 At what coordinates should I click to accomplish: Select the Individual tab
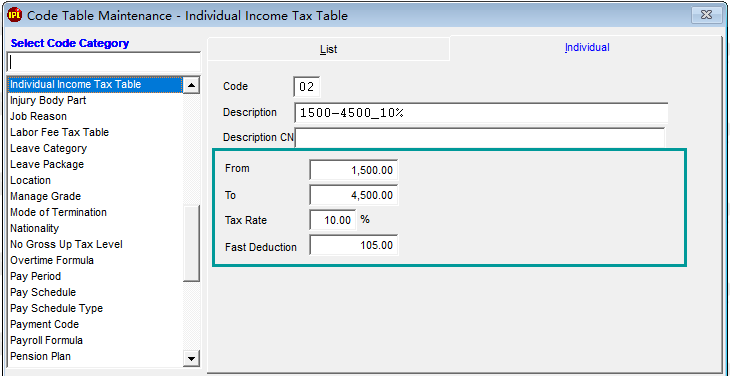(x=587, y=47)
